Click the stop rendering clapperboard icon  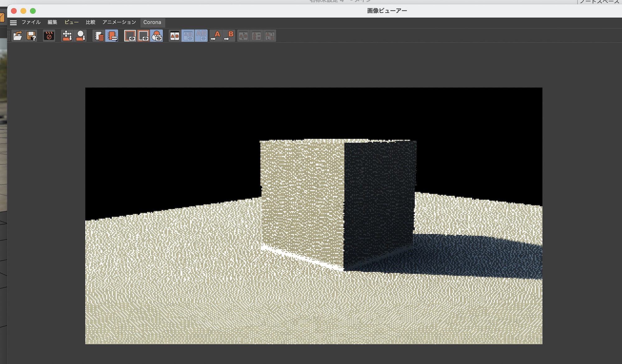click(49, 36)
